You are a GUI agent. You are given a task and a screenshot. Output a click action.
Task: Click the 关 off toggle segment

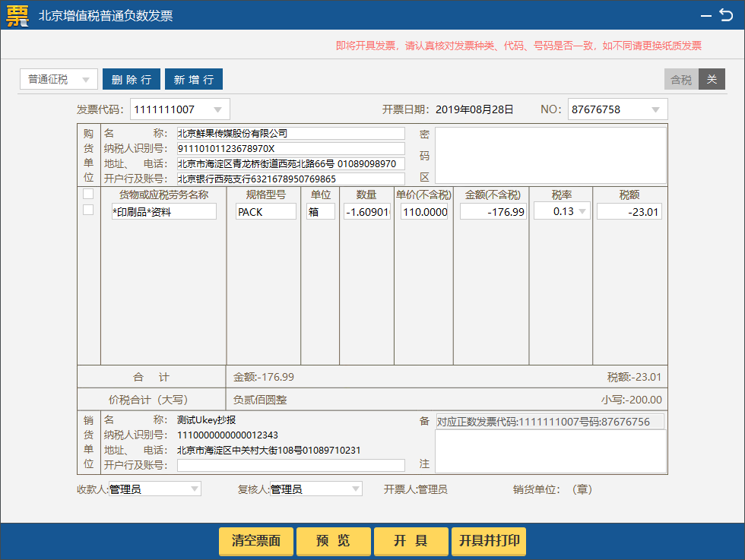coord(712,79)
